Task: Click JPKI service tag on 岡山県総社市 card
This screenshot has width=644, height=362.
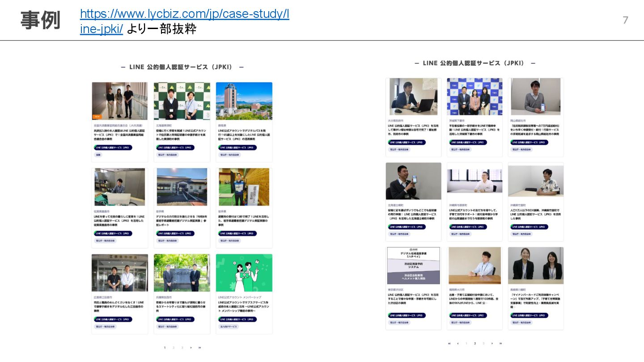Action: coord(530,142)
